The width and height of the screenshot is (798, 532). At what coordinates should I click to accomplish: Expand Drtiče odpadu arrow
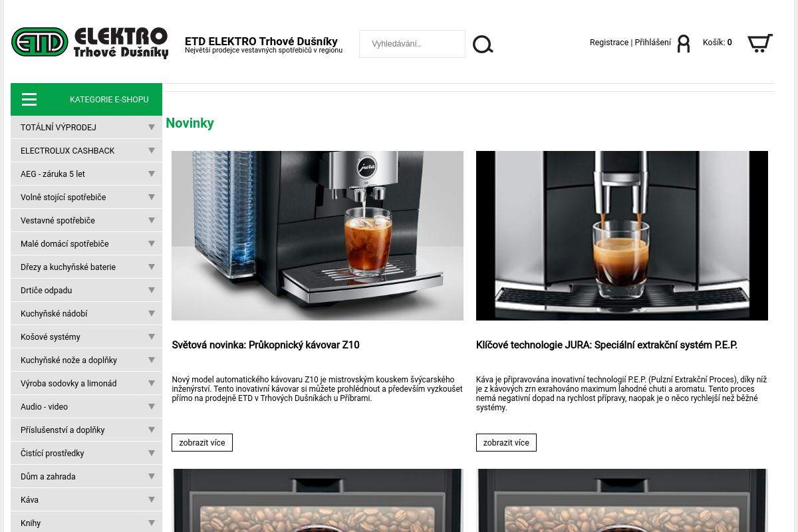(x=152, y=290)
